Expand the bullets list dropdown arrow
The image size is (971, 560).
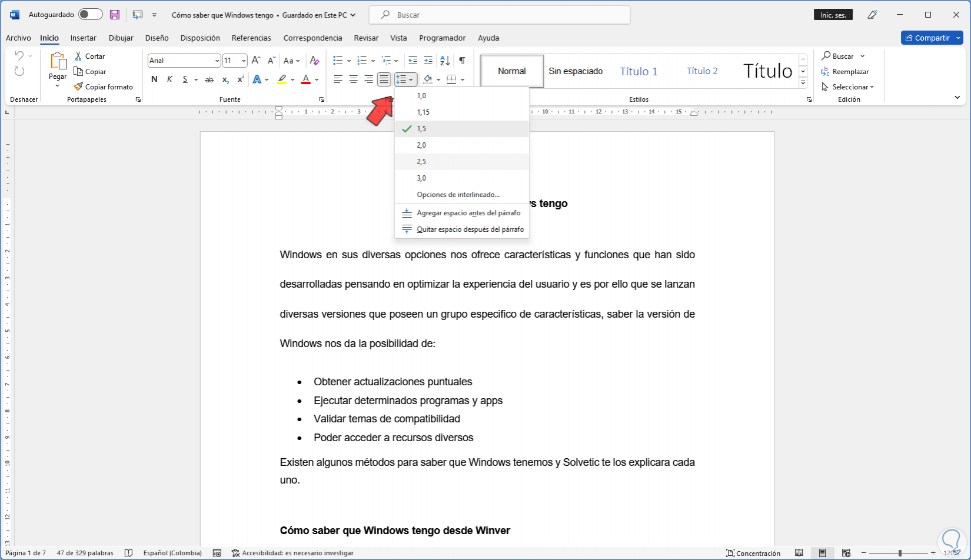349,61
